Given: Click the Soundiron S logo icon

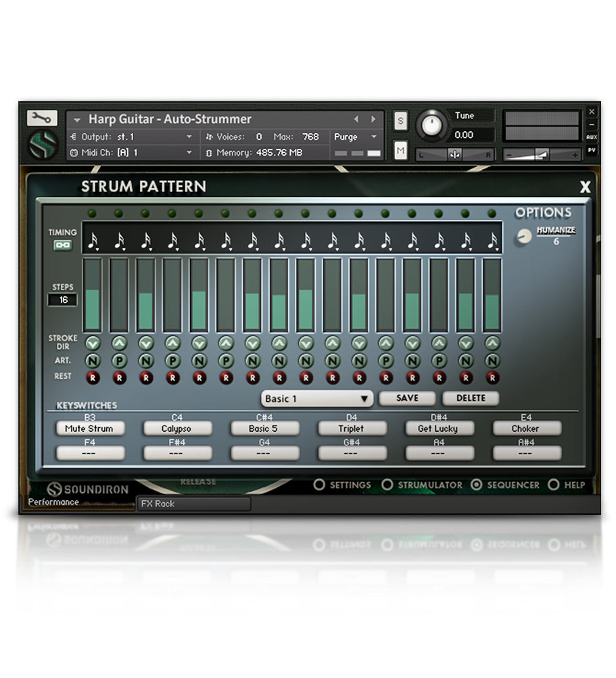Looking at the screenshot, I should click(x=43, y=145).
